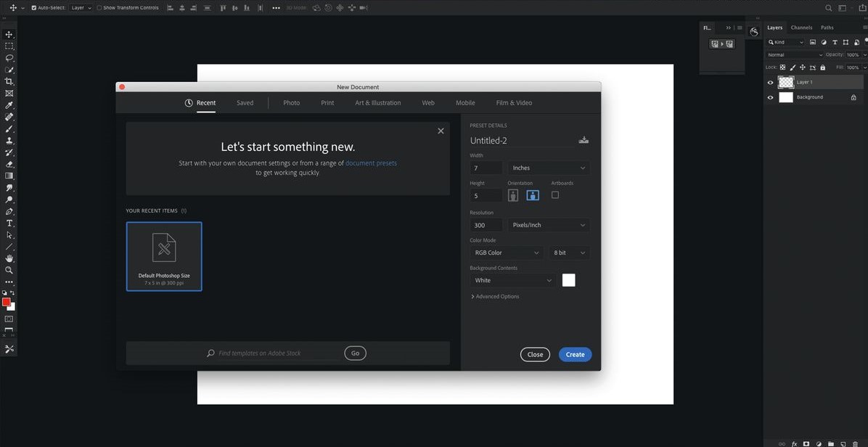This screenshot has width=868, height=447.
Task: Select the Smudge tool
Action: click(x=9, y=188)
